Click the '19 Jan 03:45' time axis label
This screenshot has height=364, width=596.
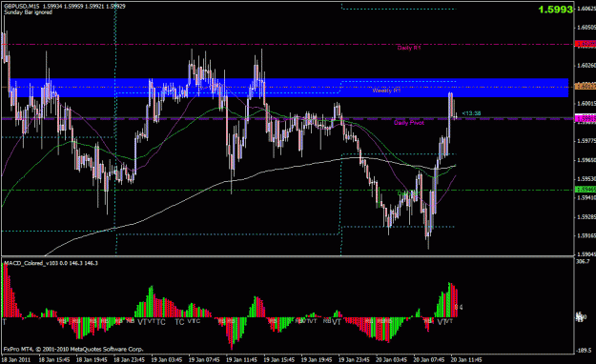click(167, 359)
